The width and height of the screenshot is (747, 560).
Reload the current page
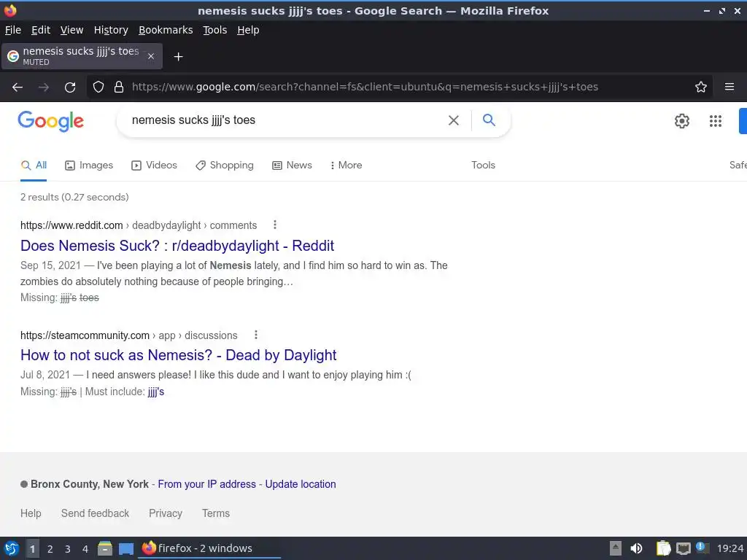(70, 87)
